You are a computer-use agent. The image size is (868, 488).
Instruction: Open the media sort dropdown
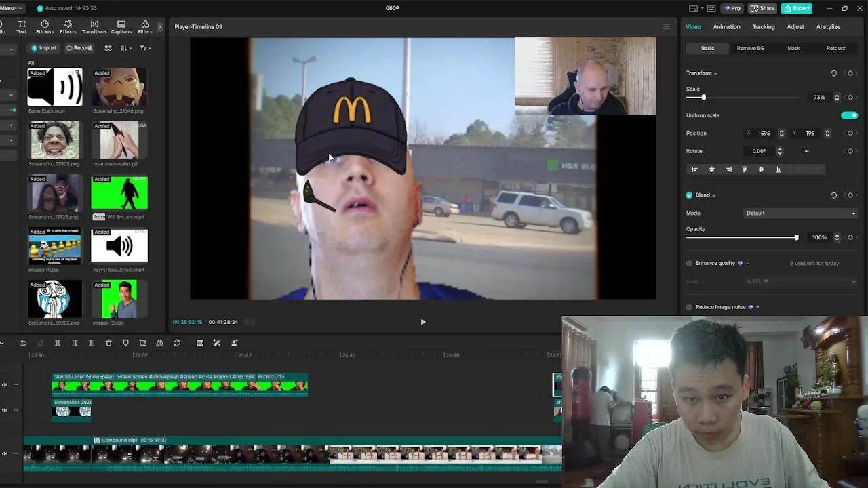click(x=125, y=48)
